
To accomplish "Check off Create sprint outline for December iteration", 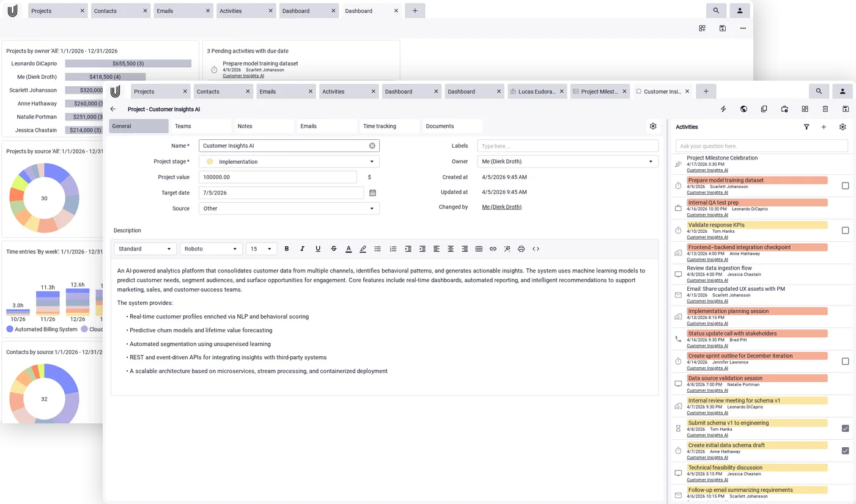I will [x=845, y=361].
